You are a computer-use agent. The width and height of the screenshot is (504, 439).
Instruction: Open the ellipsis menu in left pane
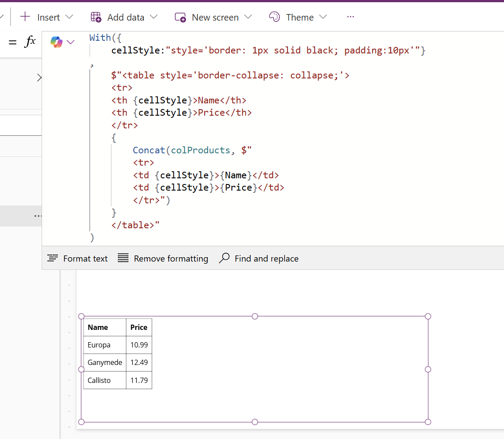(x=38, y=216)
